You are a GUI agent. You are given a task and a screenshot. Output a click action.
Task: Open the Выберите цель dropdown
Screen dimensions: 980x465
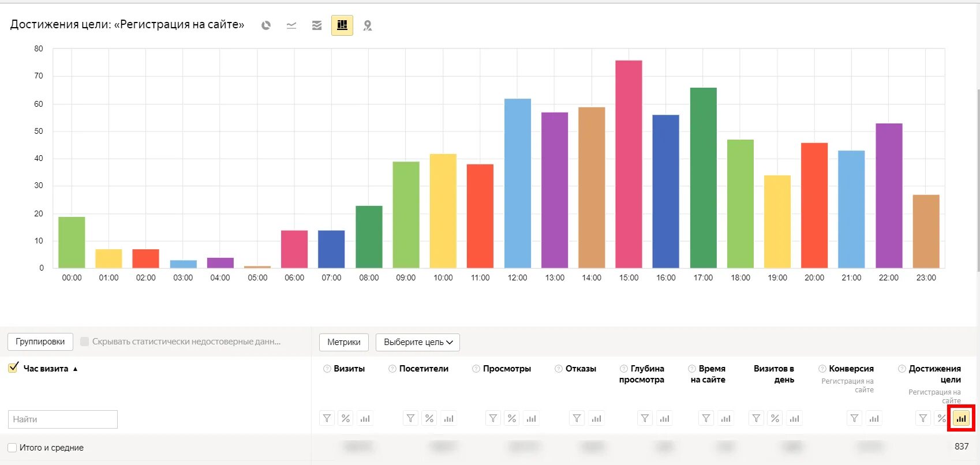[x=418, y=342]
